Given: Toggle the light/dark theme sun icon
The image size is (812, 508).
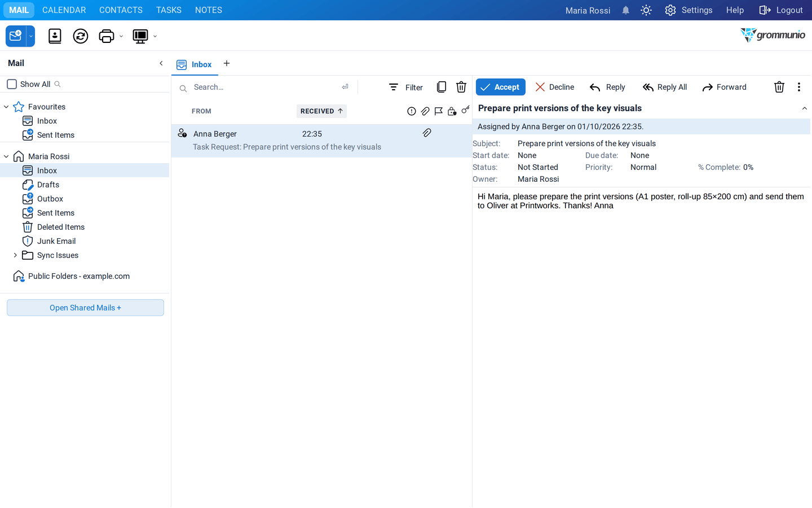Looking at the screenshot, I should (x=646, y=10).
